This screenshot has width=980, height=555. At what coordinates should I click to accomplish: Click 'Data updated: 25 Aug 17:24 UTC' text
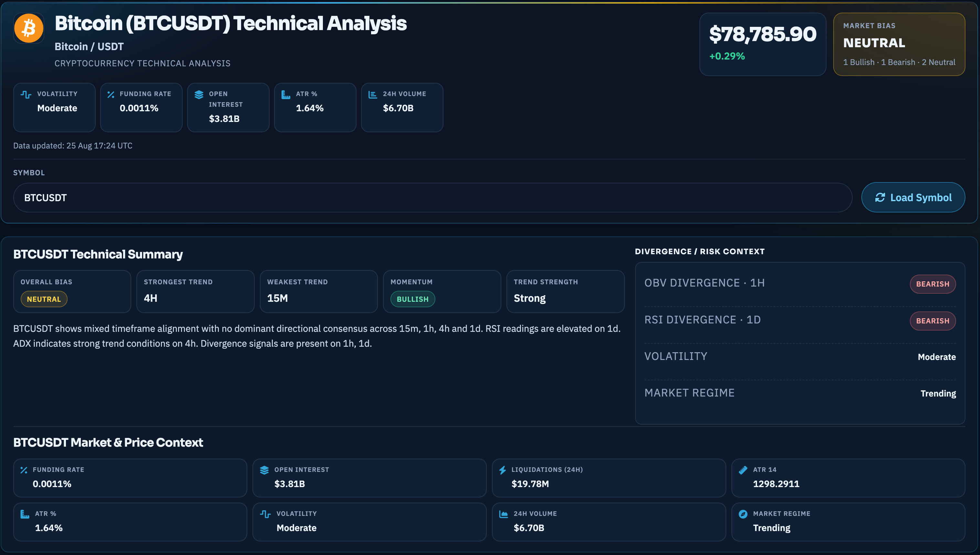[73, 146]
